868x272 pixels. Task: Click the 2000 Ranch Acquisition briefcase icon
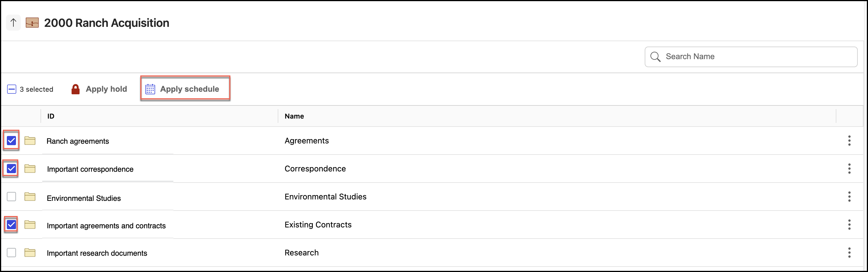(32, 23)
